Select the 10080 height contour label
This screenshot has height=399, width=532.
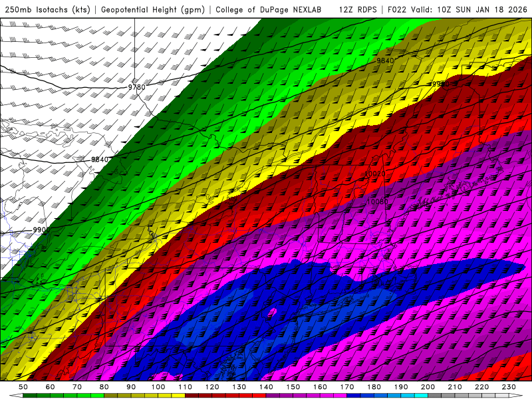[377, 201]
